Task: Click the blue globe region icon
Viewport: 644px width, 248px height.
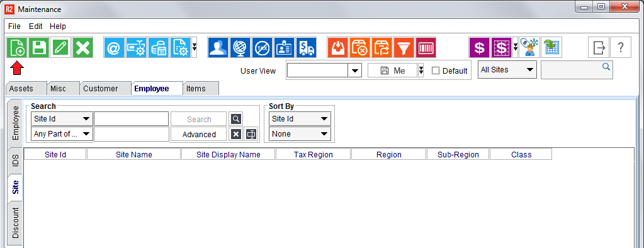Action: click(x=240, y=48)
